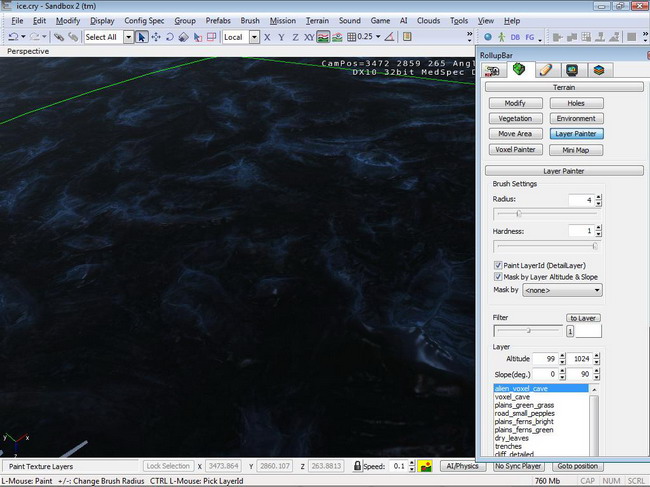Click the Unlink objects chain icon
The image size is (650, 487).
point(73,37)
